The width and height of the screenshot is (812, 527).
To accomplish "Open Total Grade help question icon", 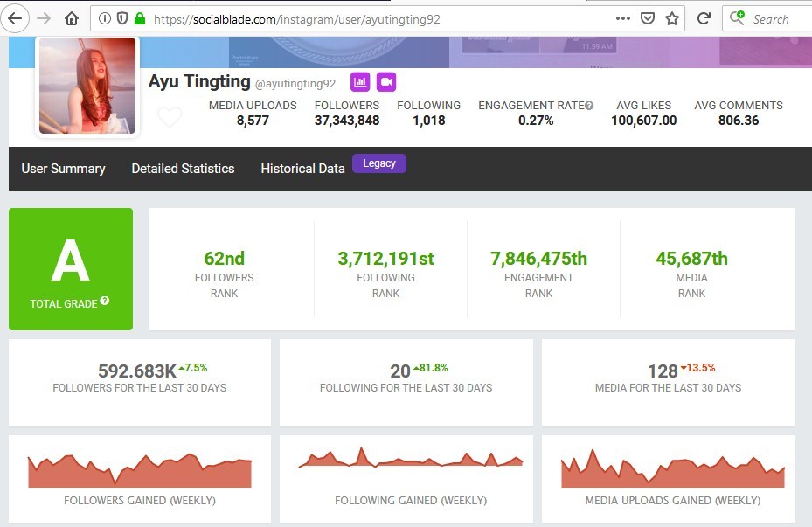I will click(105, 301).
